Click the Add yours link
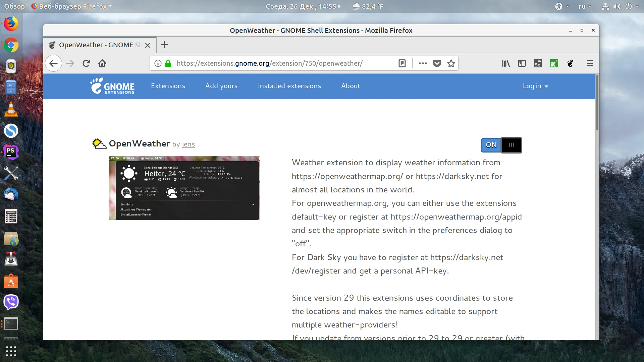644x362 pixels. pos(221,86)
